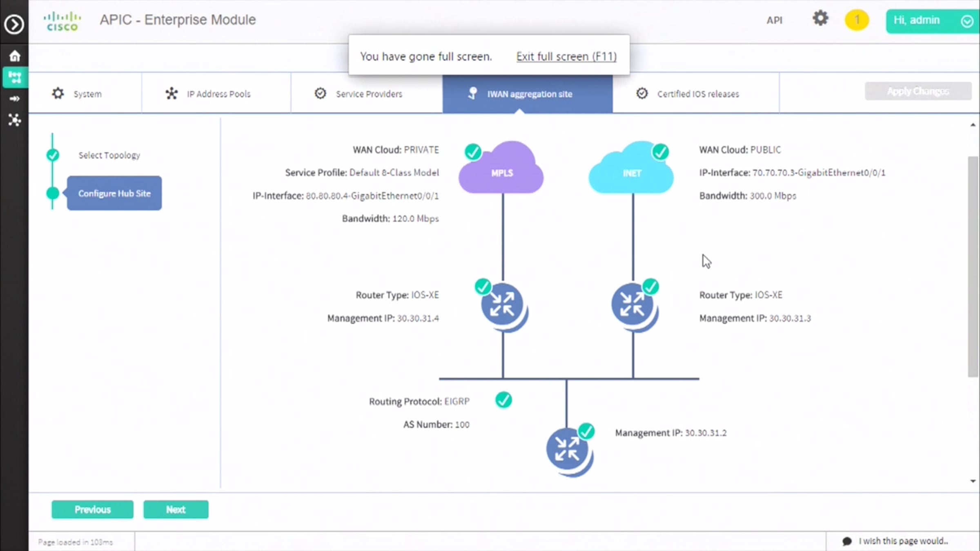
Task: Click the checkmark on MPLS cloud
Action: (473, 152)
